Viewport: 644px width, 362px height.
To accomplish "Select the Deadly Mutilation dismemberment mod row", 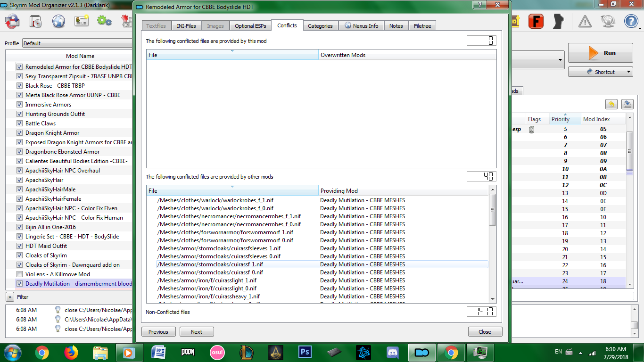I will click(x=69, y=284).
